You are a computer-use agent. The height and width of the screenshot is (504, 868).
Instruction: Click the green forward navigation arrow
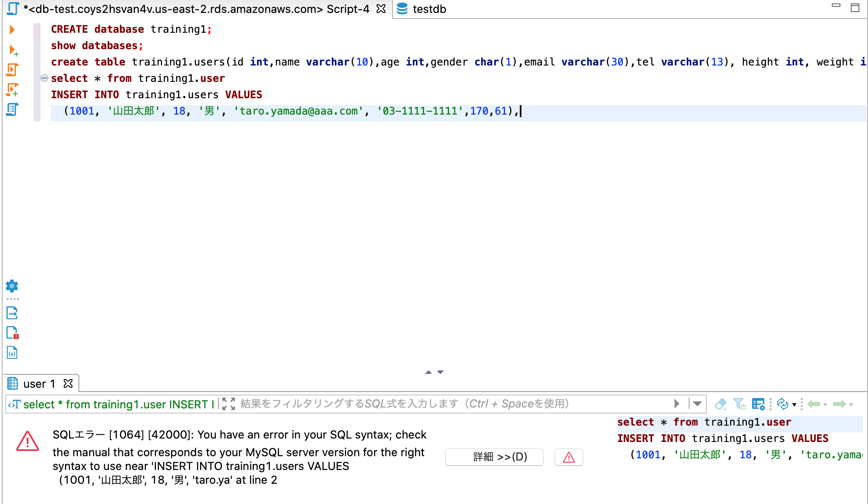839,404
